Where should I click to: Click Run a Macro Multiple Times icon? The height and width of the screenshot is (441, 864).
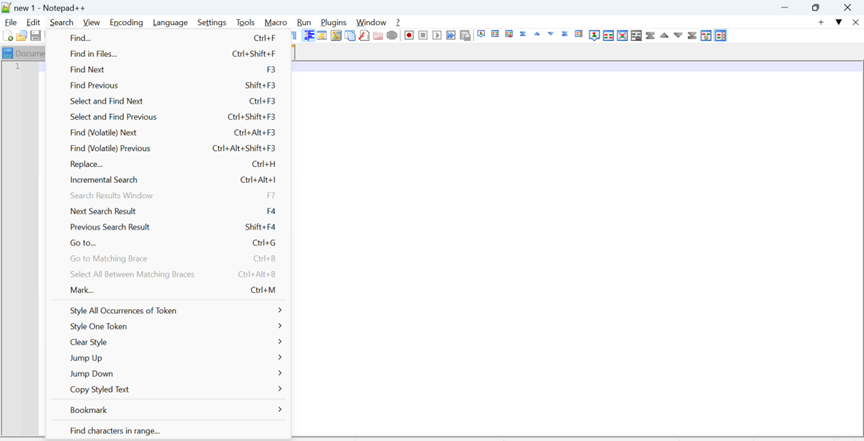(x=451, y=35)
